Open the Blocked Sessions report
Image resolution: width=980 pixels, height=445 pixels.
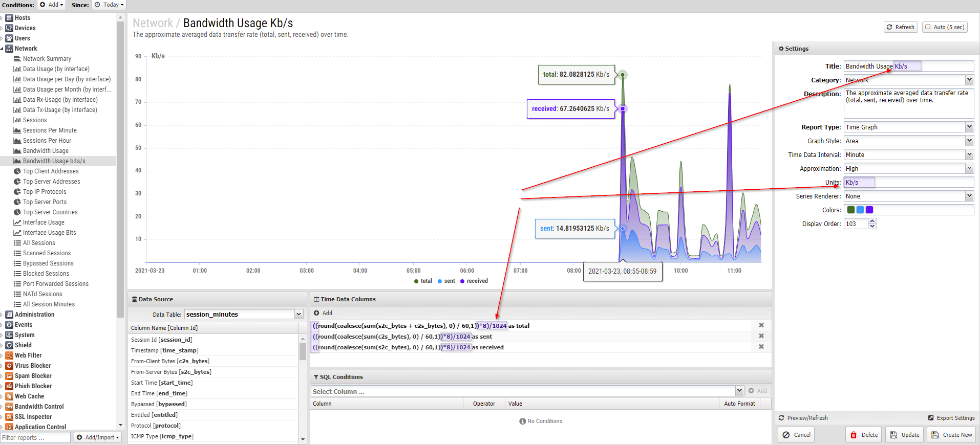click(x=46, y=274)
